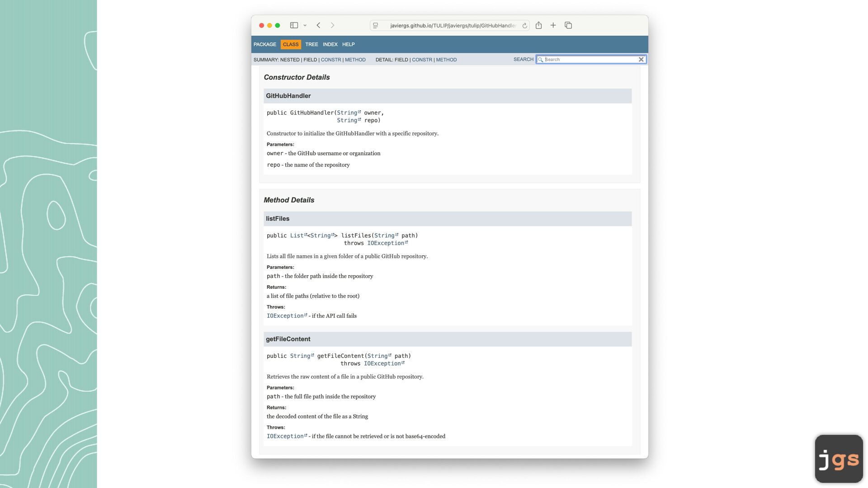The width and height of the screenshot is (868, 488).
Task: Open String return type of getFileContent
Action: coord(302,356)
